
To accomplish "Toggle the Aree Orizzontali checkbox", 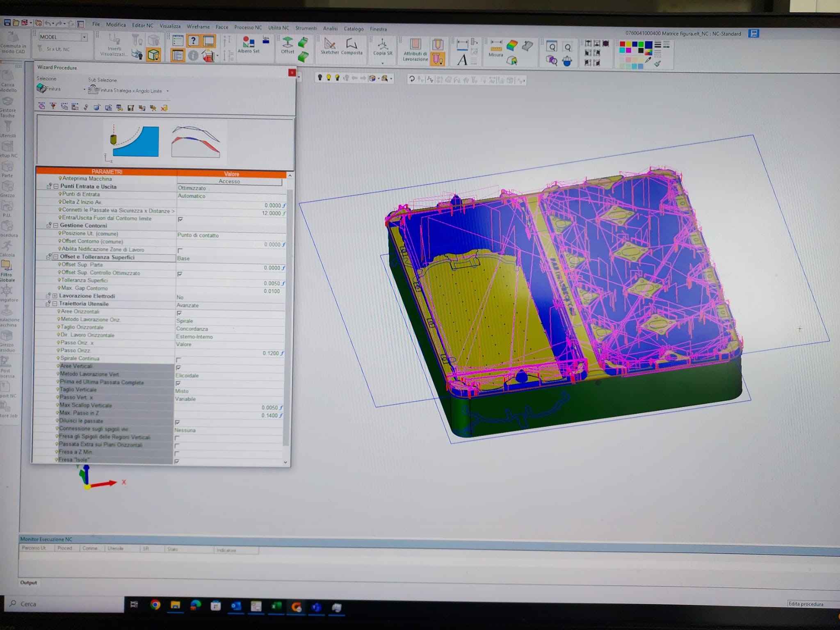I will point(179,313).
